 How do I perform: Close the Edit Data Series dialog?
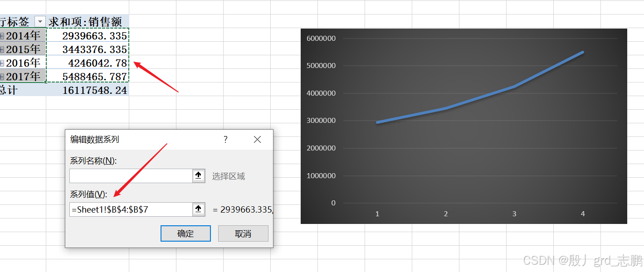tap(257, 140)
